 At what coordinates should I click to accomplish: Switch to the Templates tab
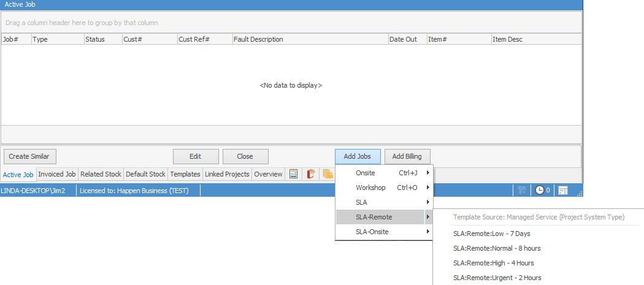(185, 174)
